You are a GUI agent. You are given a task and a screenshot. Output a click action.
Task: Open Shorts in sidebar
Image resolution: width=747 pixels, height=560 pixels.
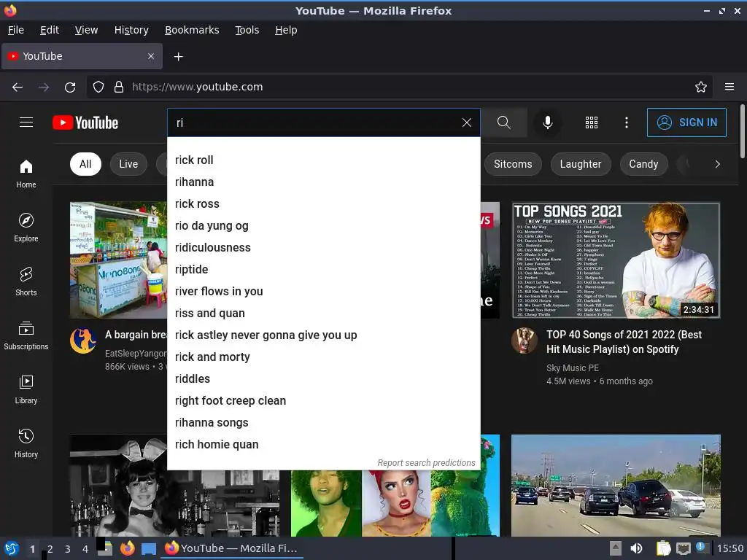pos(26,281)
